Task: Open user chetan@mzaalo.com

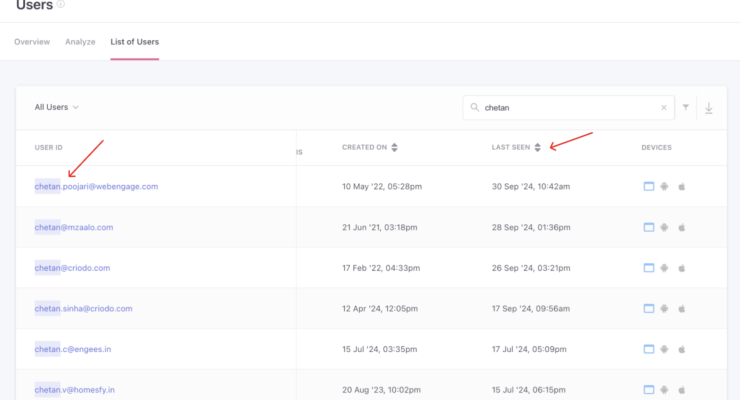Action: [x=74, y=227]
